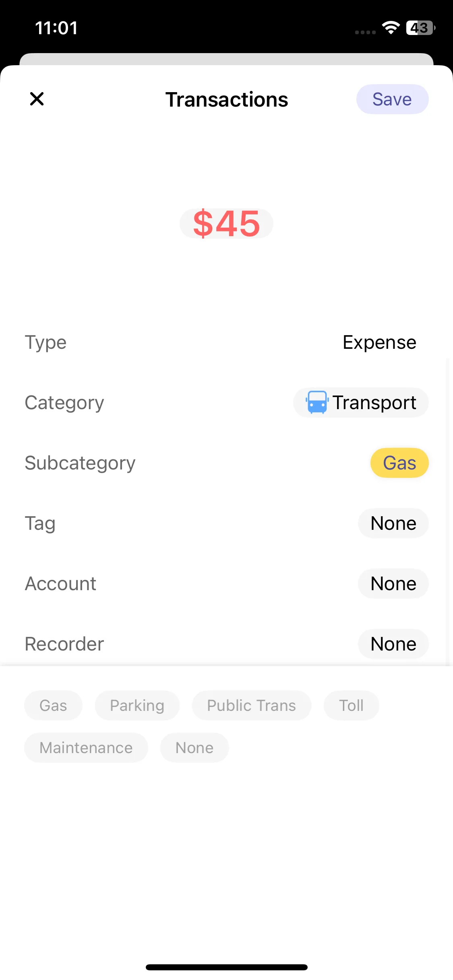Pick the Maintenance subcategory chip
The height and width of the screenshot is (980, 453).
point(86,748)
